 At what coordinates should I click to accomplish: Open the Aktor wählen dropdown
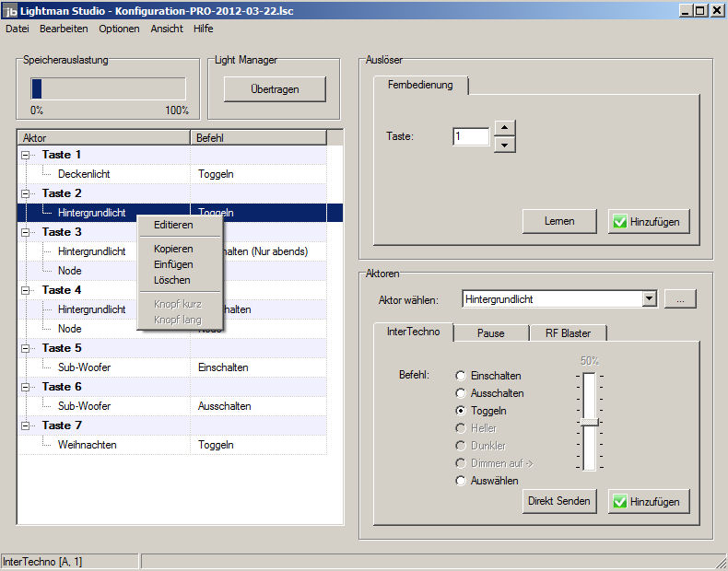(649, 299)
